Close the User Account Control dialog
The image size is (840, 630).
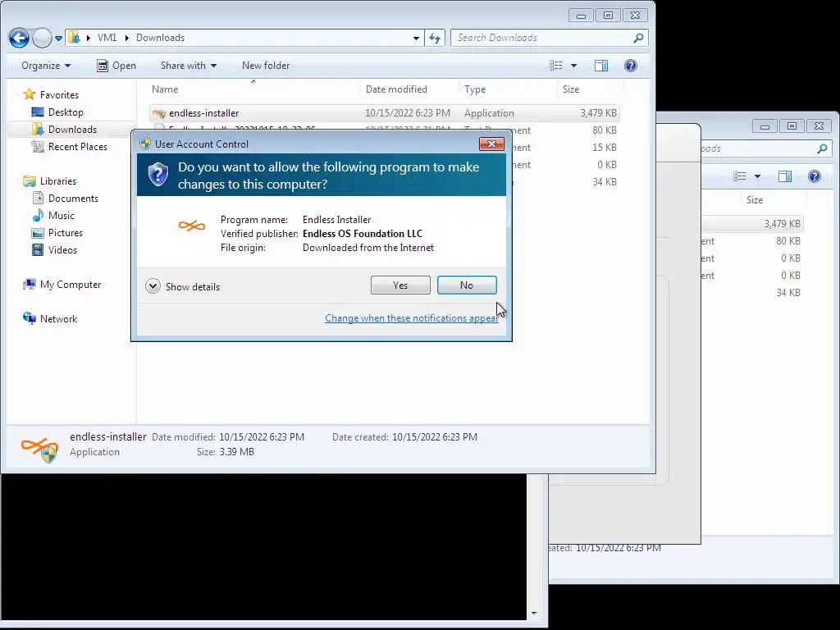(x=491, y=144)
